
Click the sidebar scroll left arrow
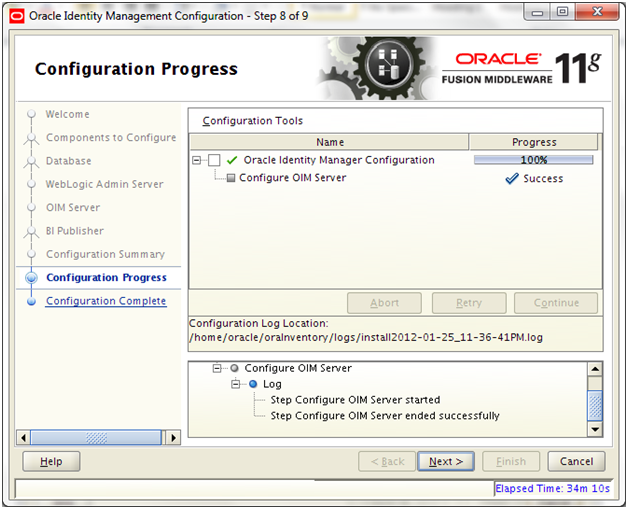23,437
